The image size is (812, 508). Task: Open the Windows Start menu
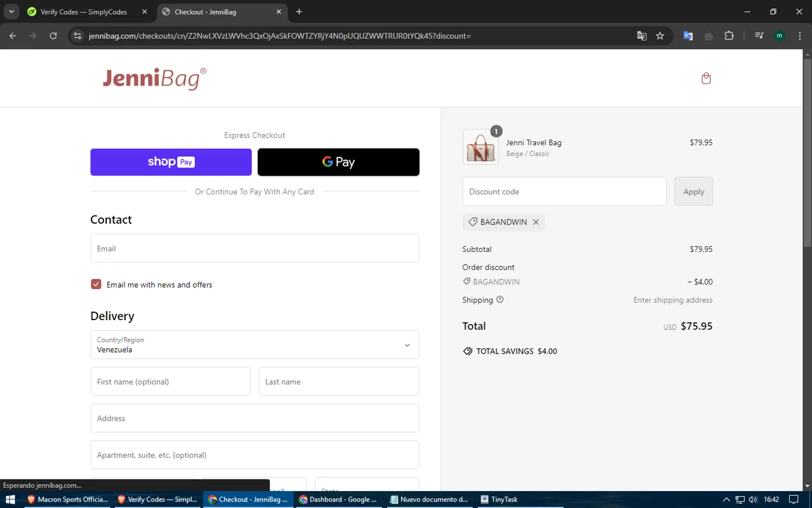pyautogui.click(x=10, y=499)
